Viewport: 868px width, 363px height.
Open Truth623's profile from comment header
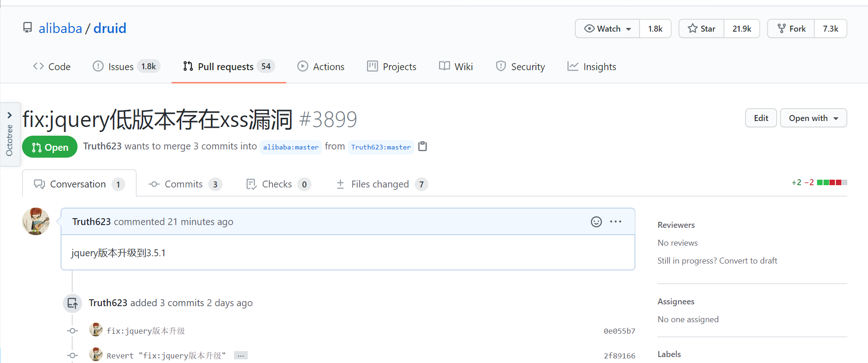coord(91,221)
